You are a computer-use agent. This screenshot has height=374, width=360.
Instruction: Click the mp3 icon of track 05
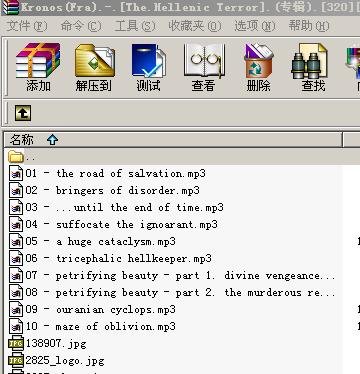(x=16, y=241)
